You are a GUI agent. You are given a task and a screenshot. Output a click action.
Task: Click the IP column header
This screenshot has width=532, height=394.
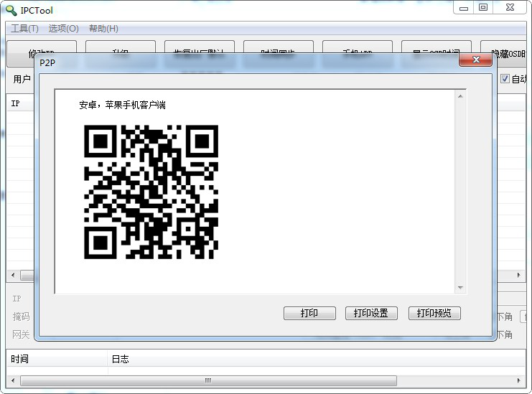[x=20, y=103]
